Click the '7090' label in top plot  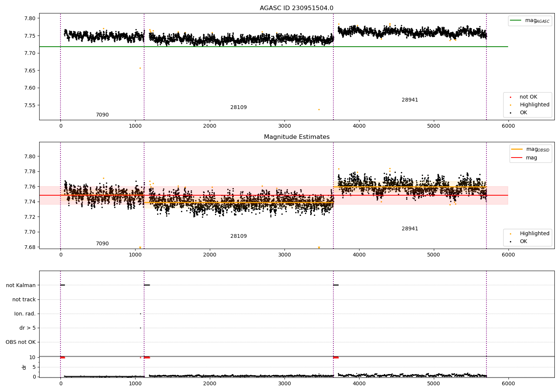tap(102, 115)
